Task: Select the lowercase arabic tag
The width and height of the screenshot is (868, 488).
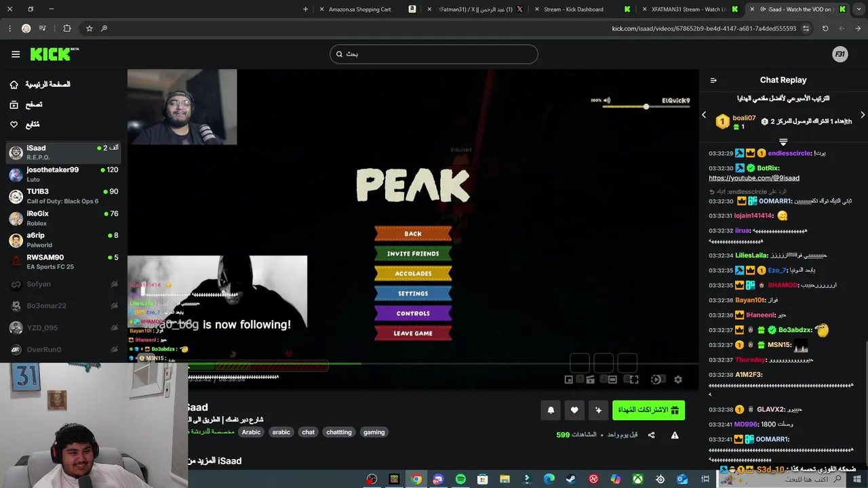Action: tap(281, 432)
